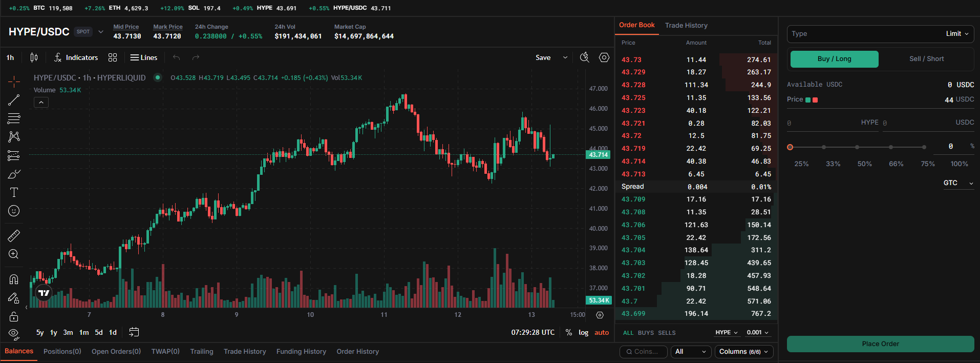Open the Open Orders(0) tab

[116, 352]
